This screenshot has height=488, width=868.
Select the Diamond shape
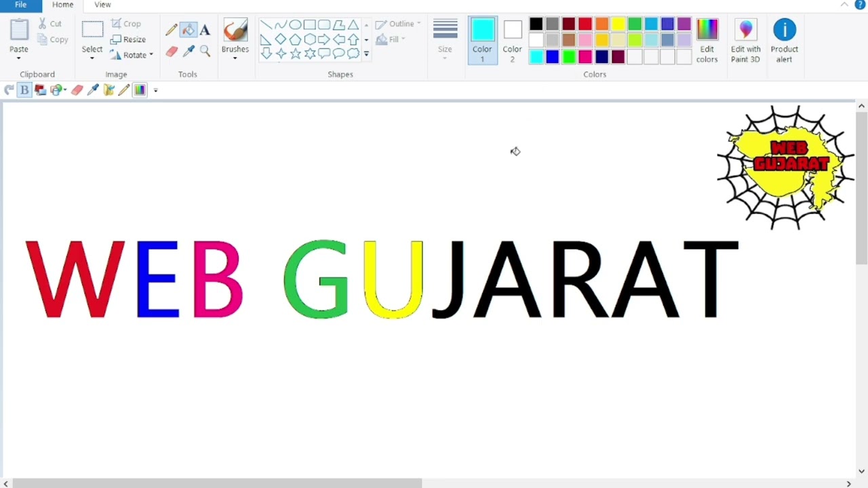pyautogui.click(x=281, y=39)
